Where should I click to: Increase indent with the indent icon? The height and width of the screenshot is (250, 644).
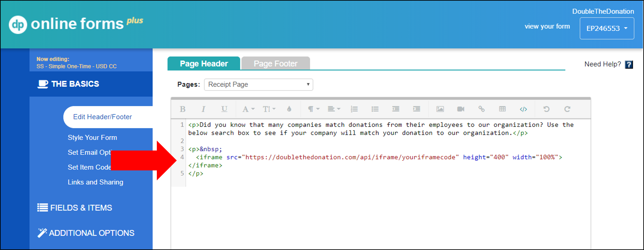(417, 109)
